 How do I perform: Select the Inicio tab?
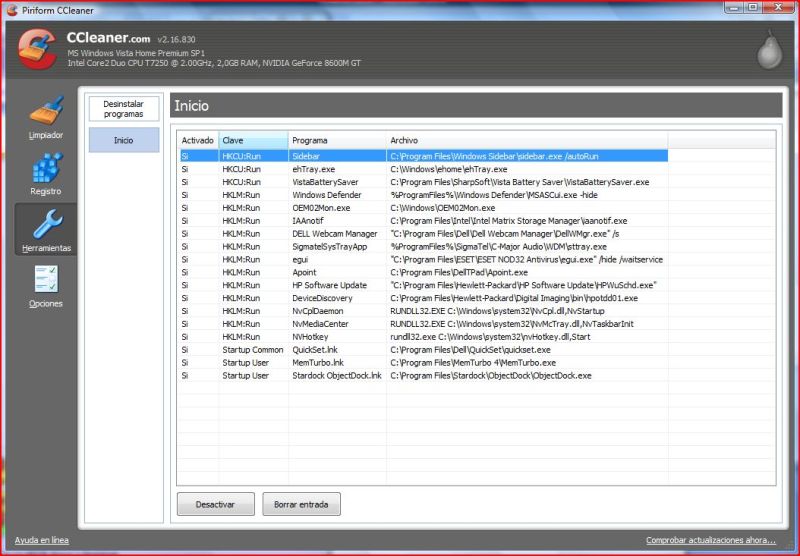(123, 140)
